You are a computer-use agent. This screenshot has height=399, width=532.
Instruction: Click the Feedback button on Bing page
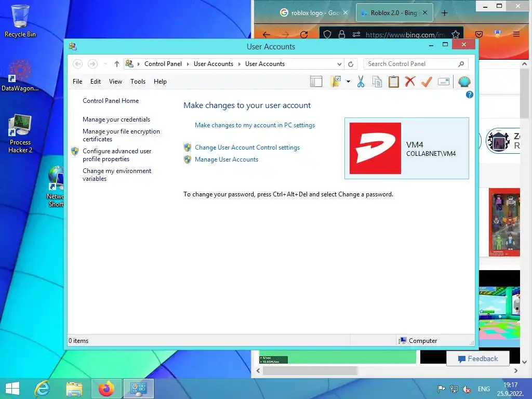[x=478, y=358]
